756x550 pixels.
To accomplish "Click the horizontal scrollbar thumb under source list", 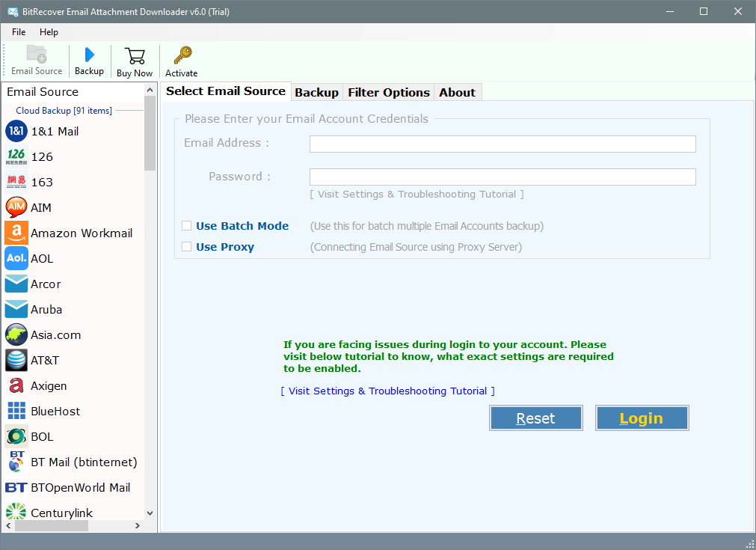I will [x=51, y=526].
